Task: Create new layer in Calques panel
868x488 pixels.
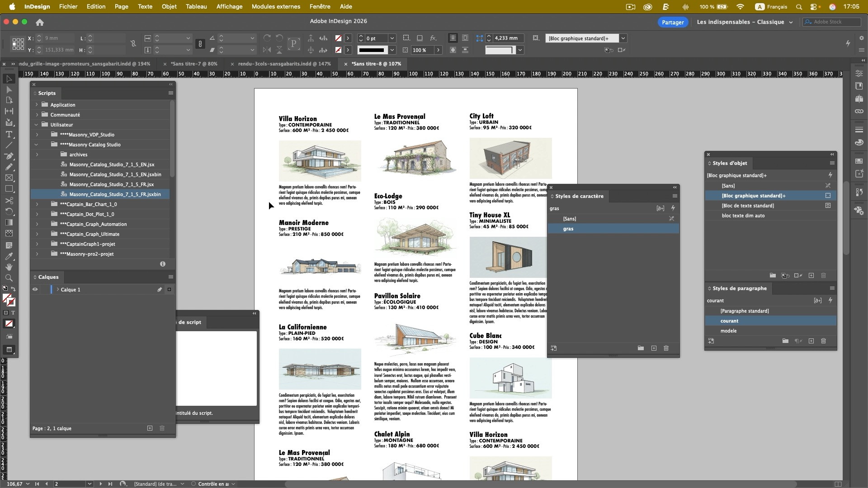Action: (150, 428)
